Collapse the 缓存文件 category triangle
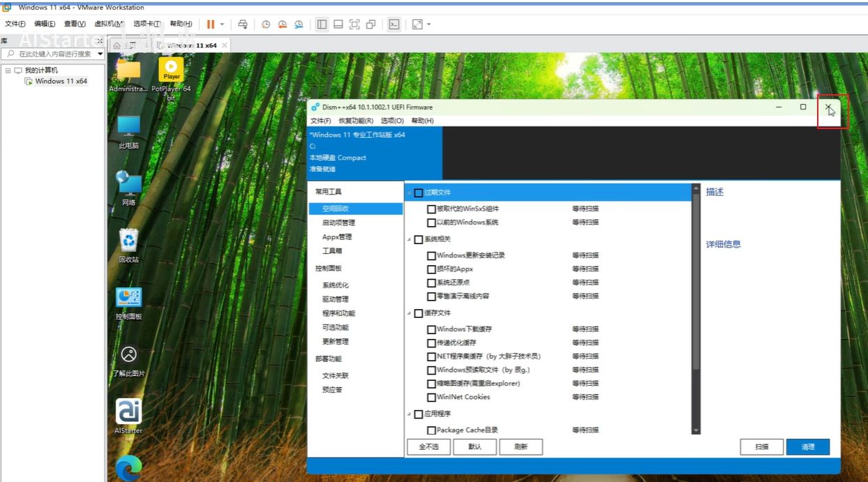 [x=409, y=313]
